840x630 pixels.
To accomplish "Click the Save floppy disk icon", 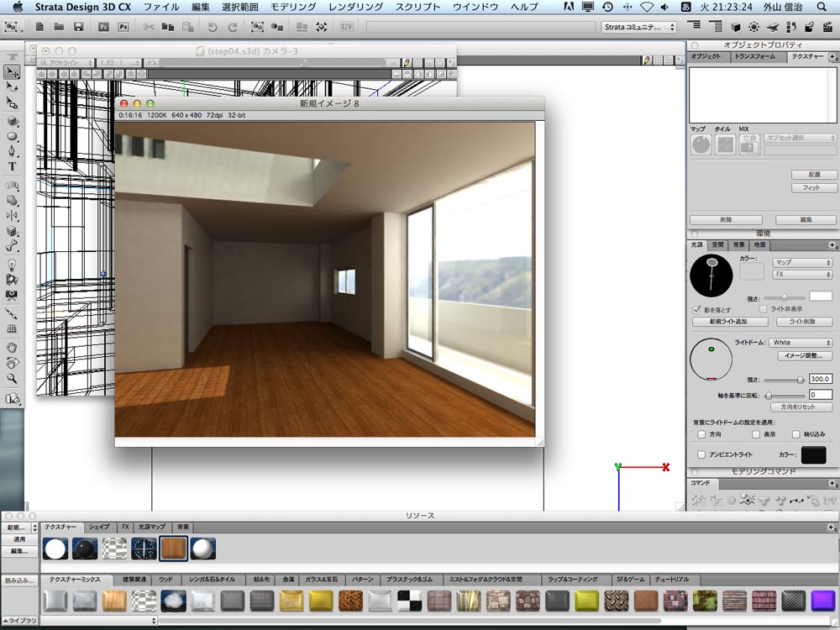I will (x=78, y=27).
